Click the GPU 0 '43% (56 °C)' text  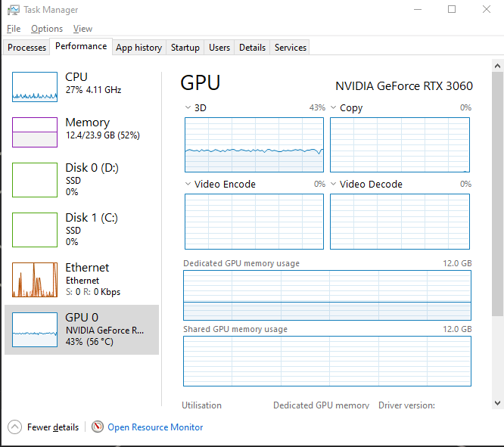[x=89, y=342]
